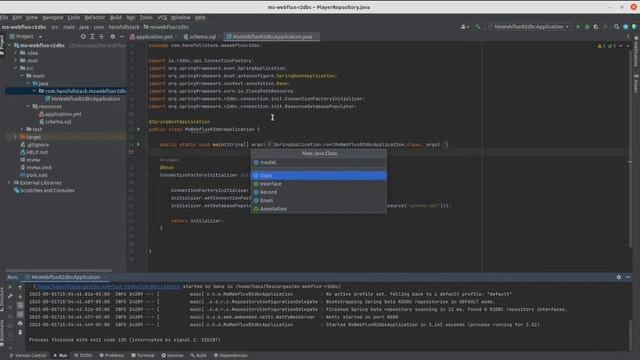Click run gutter icon beside main method

tap(138, 144)
